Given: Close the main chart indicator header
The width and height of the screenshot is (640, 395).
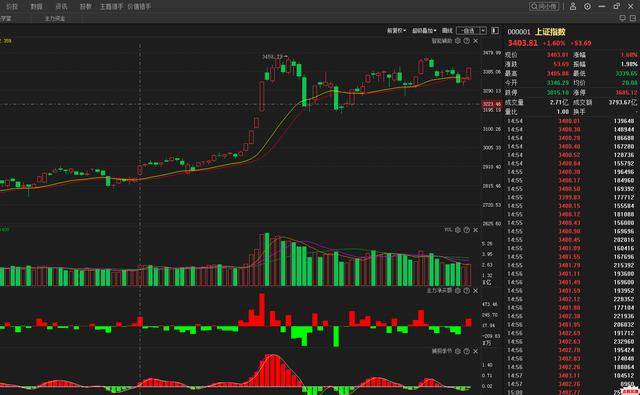Looking at the screenshot, I should coord(476,41).
